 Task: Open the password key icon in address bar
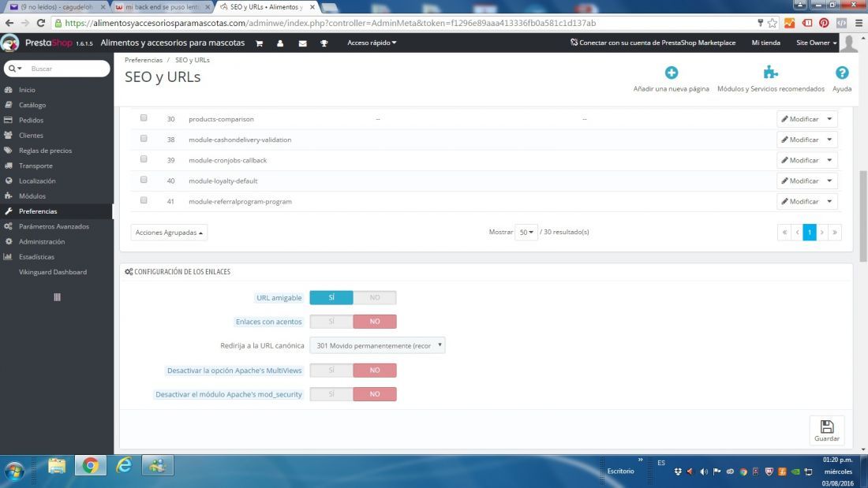[x=760, y=23]
